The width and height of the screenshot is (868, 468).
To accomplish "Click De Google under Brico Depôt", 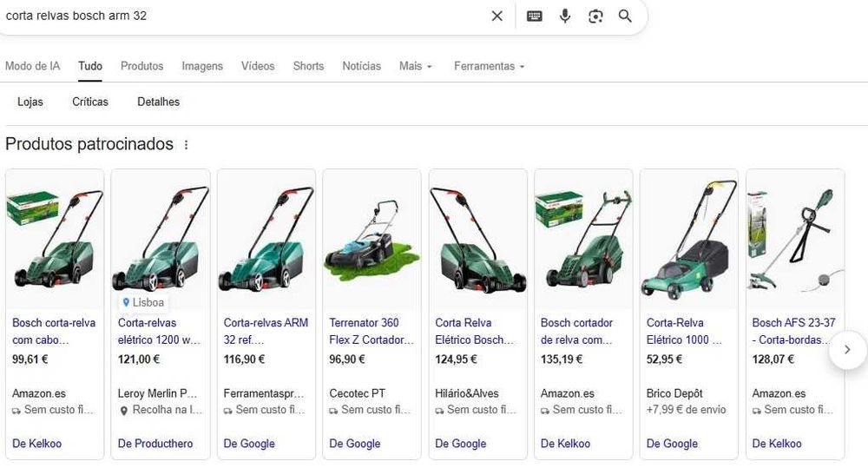I will coord(672,444).
